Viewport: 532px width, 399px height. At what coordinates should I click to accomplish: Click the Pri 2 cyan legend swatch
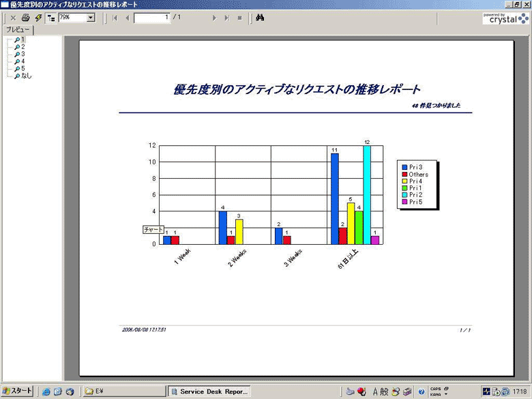click(x=404, y=195)
